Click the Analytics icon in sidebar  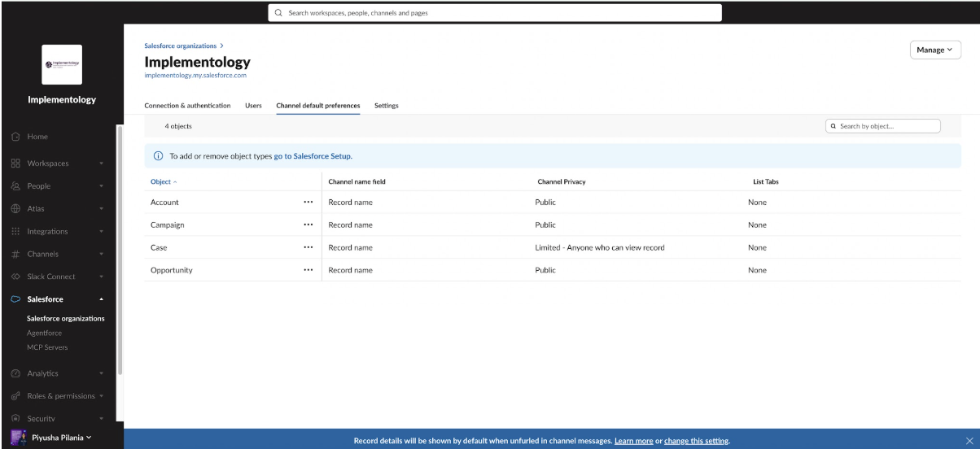tap(16, 373)
